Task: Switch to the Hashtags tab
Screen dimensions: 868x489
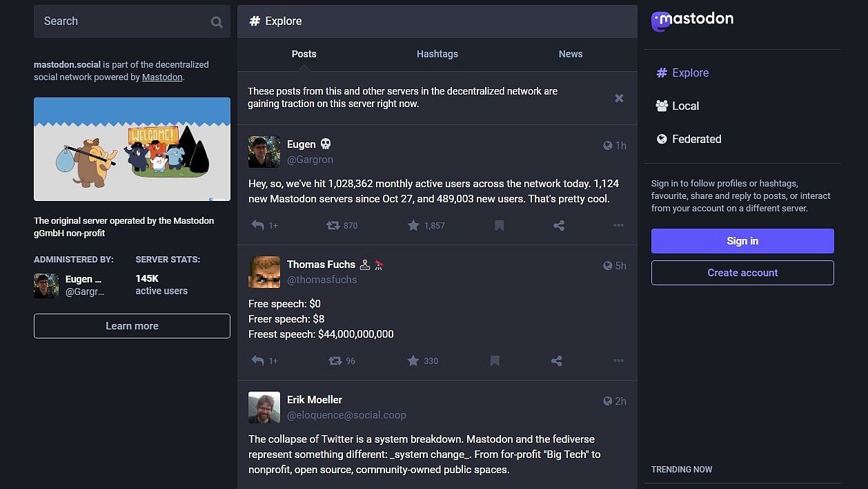Action: point(437,54)
